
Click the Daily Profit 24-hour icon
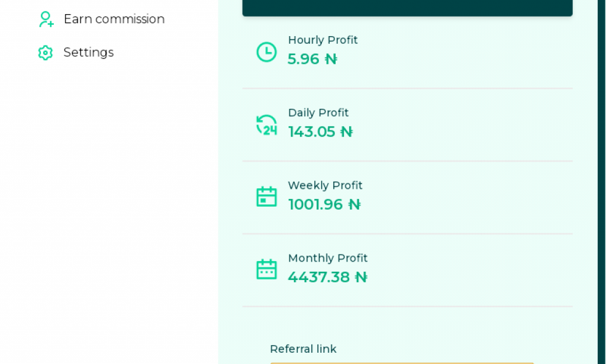(266, 125)
